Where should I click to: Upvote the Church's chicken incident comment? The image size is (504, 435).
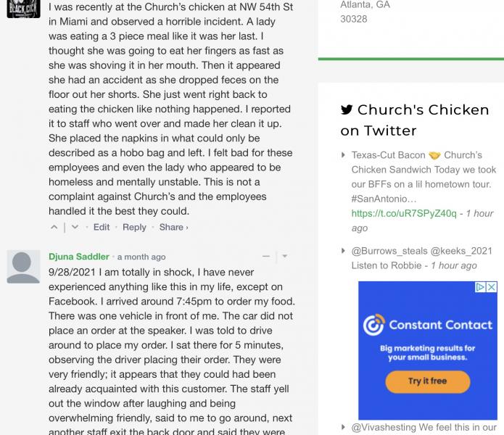point(54,227)
